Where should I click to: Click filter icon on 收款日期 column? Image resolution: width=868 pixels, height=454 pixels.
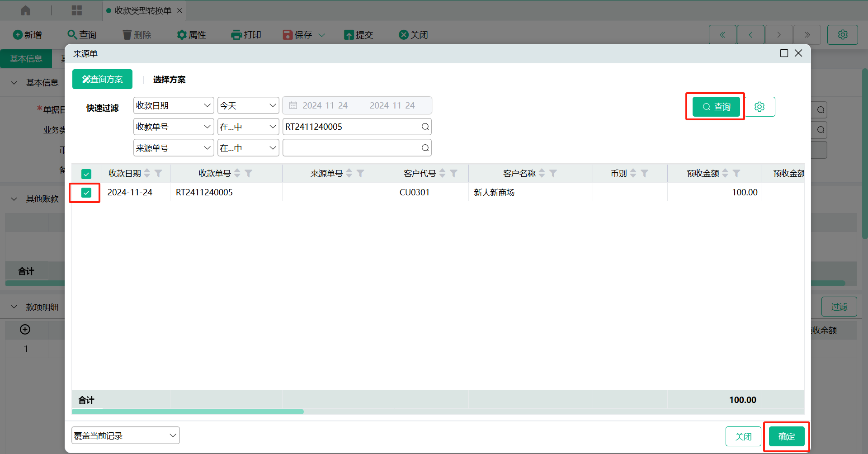158,174
